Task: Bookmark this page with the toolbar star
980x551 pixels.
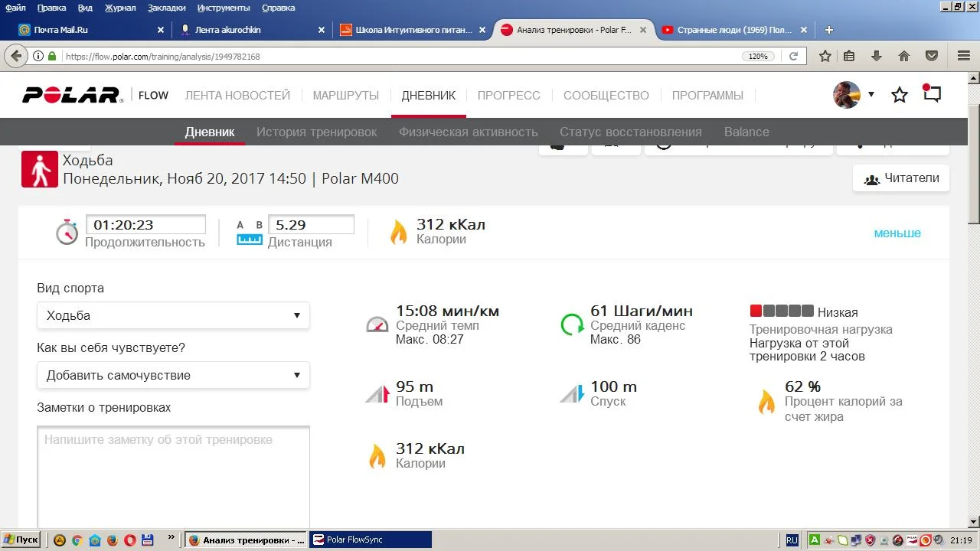Action: 825,56
